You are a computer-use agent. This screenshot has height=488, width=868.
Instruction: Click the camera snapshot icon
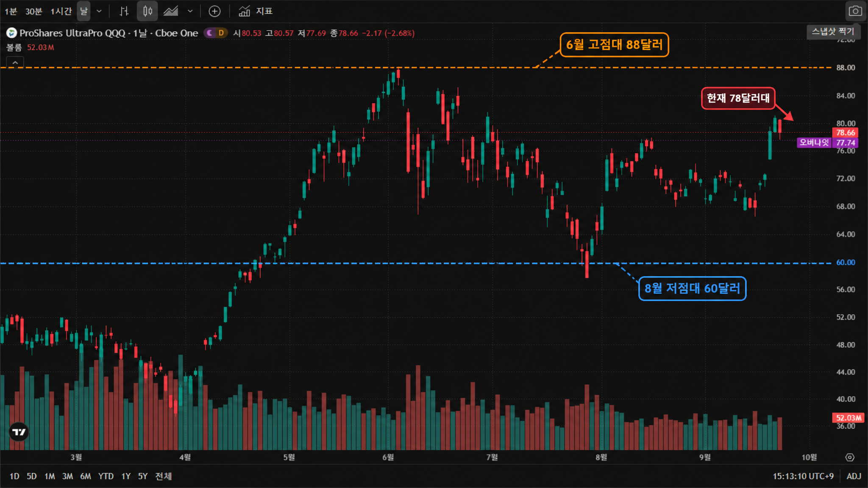point(855,11)
